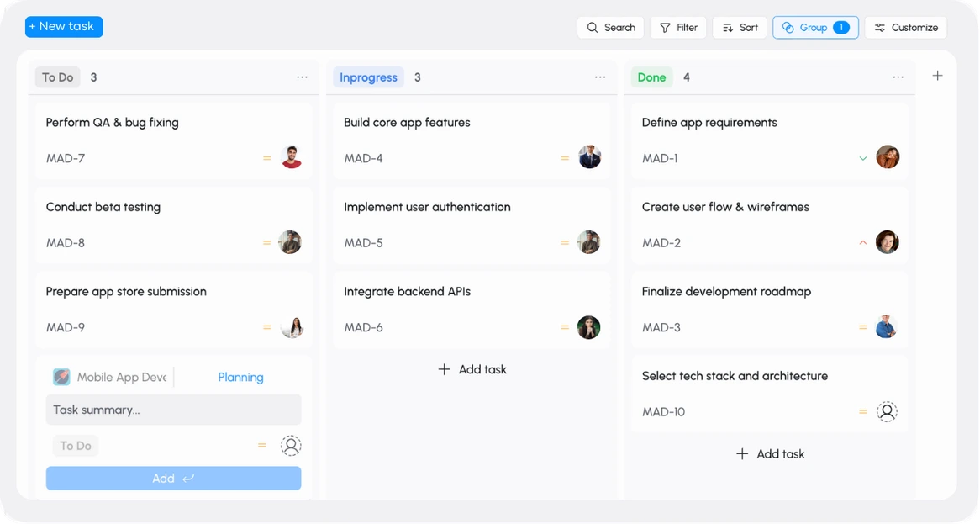Click the New task button

64,27
